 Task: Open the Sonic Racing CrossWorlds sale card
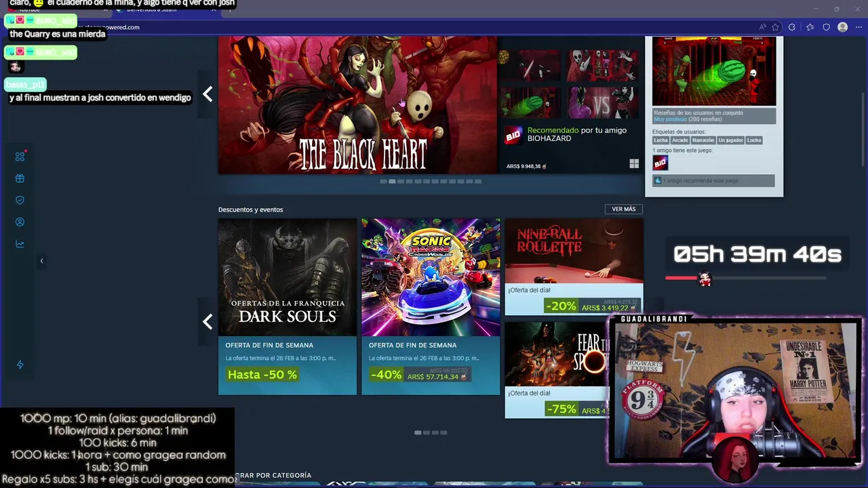[x=431, y=306]
